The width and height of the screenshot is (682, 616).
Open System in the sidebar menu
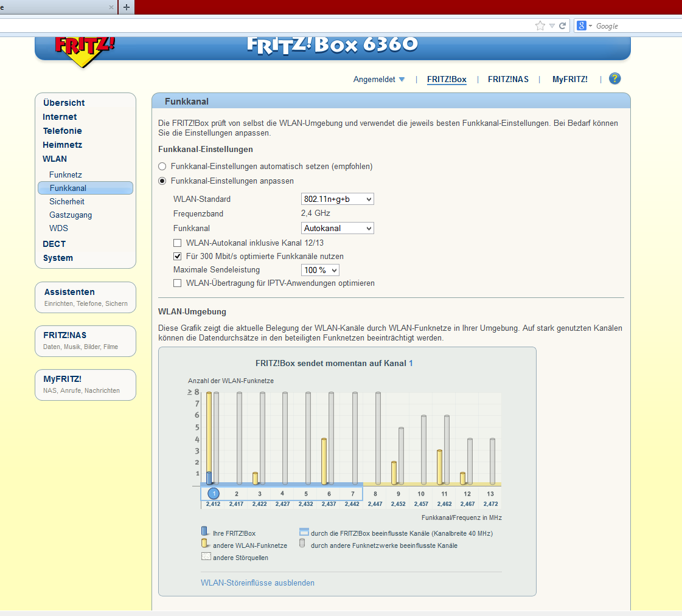click(x=58, y=258)
